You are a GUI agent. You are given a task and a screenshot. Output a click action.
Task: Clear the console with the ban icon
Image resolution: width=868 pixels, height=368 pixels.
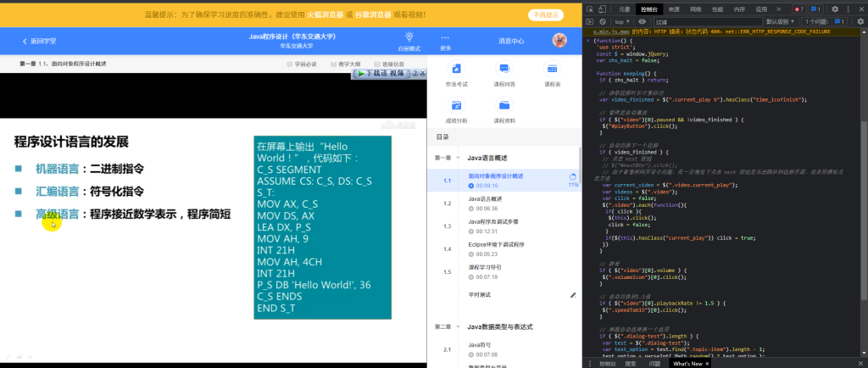[x=603, y=21]
